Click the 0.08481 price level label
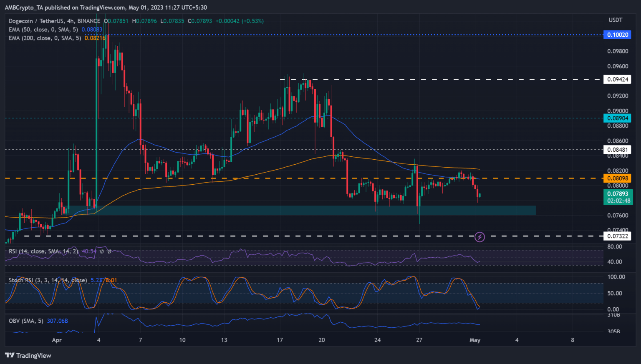641x364 pixels. click(x=617, y=150)
